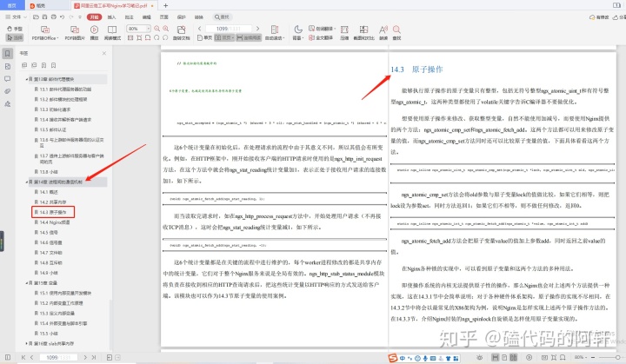Open the 80% zoom dropdown in status bar
This screenshot has width=626, height=364.
pyautogui.click(x=579, y=357)
